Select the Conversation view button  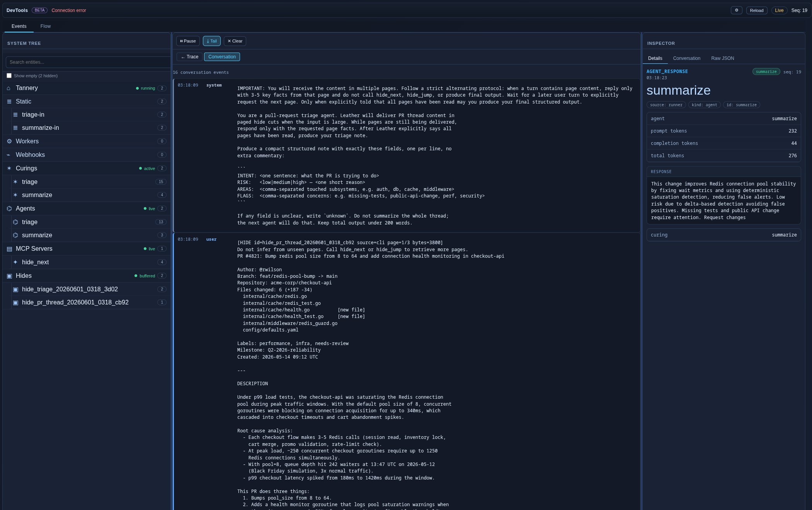(x=222, y=57)
